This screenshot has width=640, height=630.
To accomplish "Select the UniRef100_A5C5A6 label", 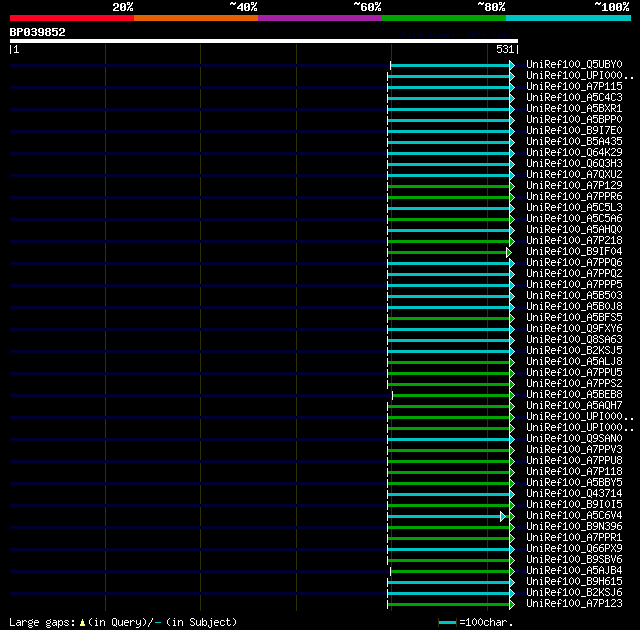I will [x=574, y=219].
